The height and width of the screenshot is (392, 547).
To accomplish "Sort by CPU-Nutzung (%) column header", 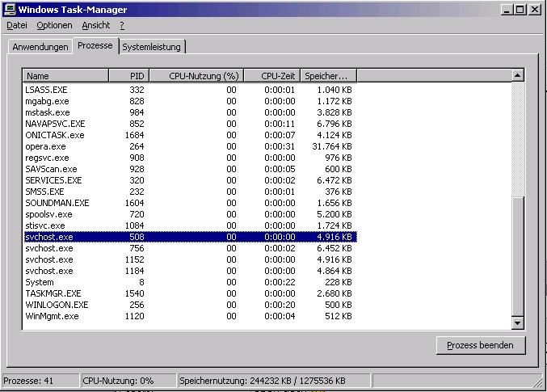I will pos(196,76).
